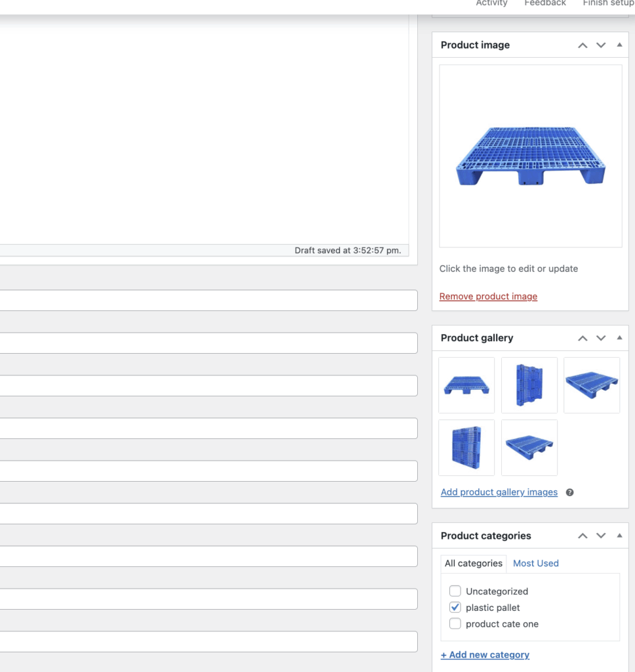This screenshot has width=635, height=672.
Task: Click Add new category link
Action: tap(485, 655)
